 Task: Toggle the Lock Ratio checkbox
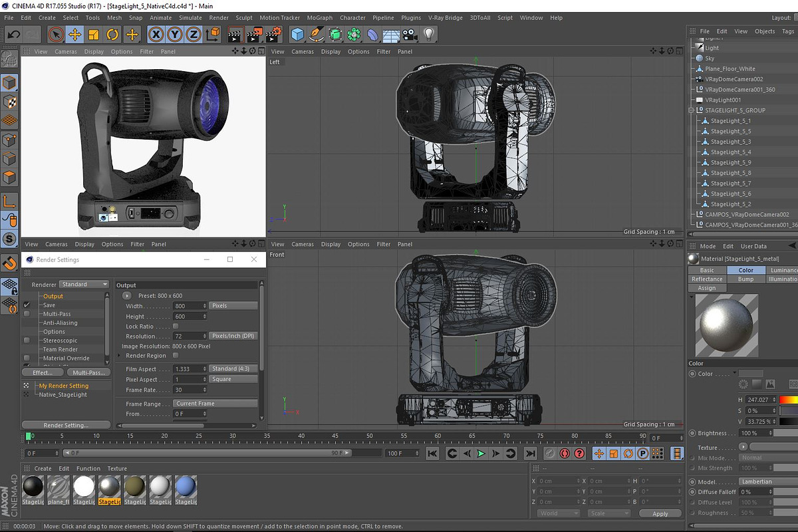tap(176, 327)
